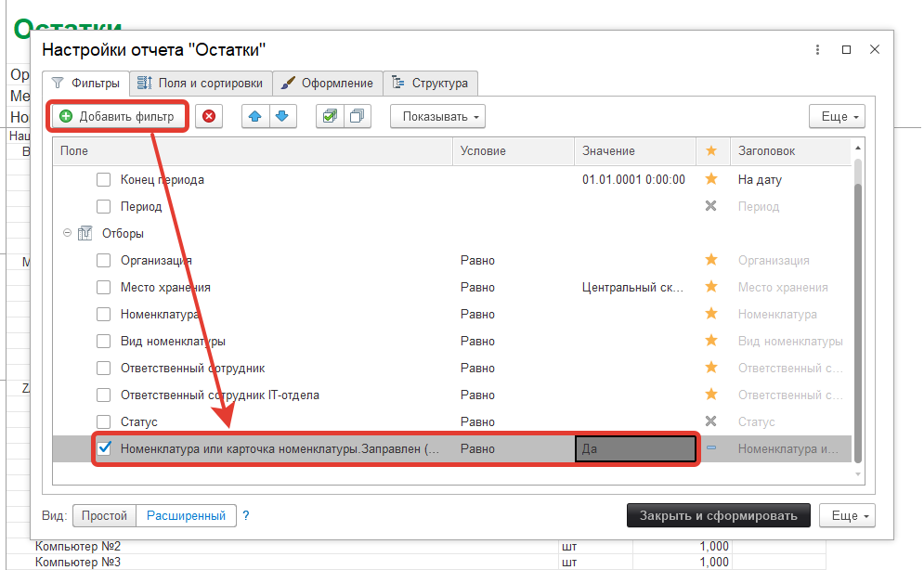Click the star icon in Организация row
Screen dimensions: 924x570
pyautogui.click(x=711, y=261)
